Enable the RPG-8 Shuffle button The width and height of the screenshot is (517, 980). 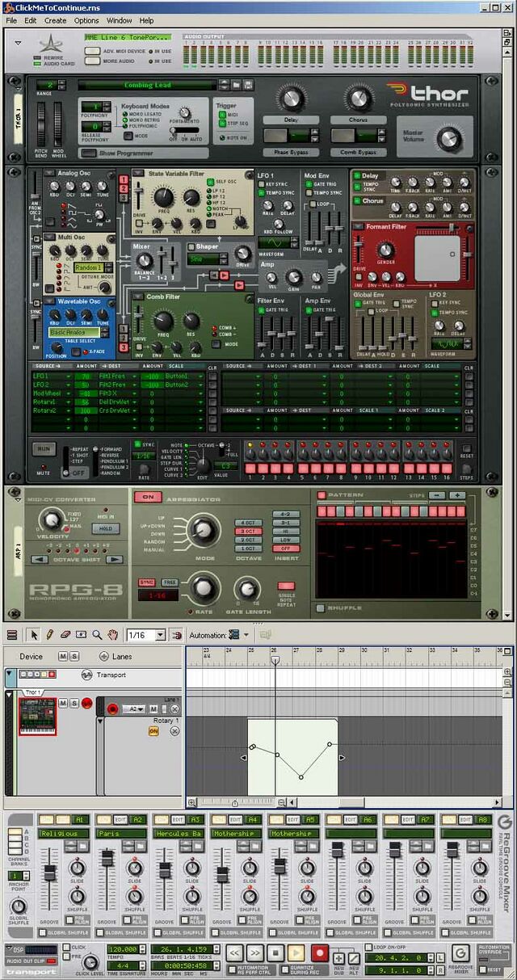[321, 608]
